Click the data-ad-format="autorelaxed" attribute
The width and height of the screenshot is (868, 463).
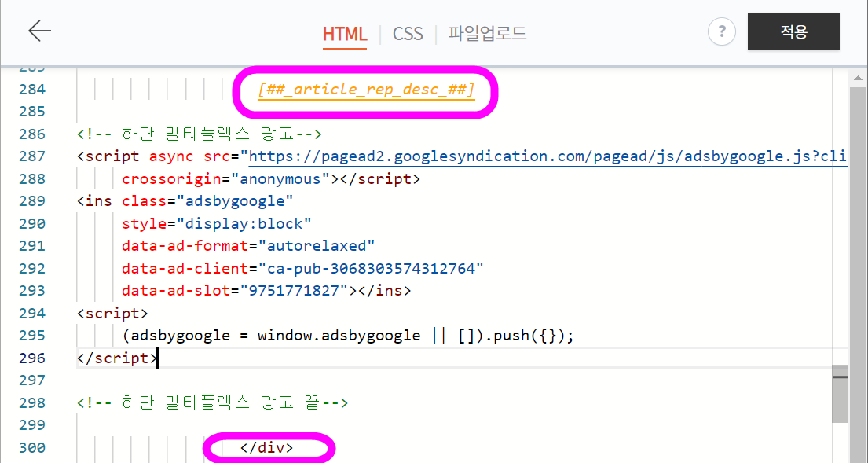248,247
